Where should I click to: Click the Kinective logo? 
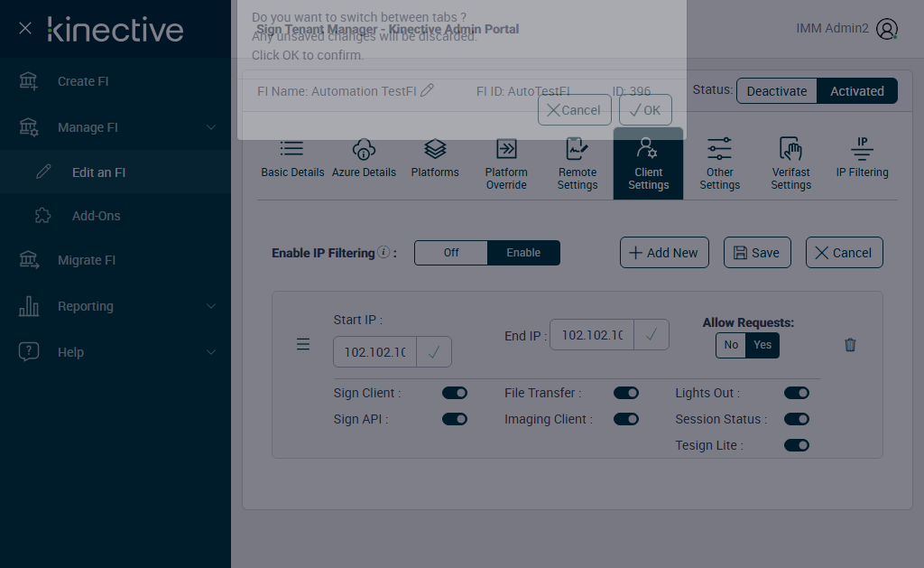pos(115,30)
